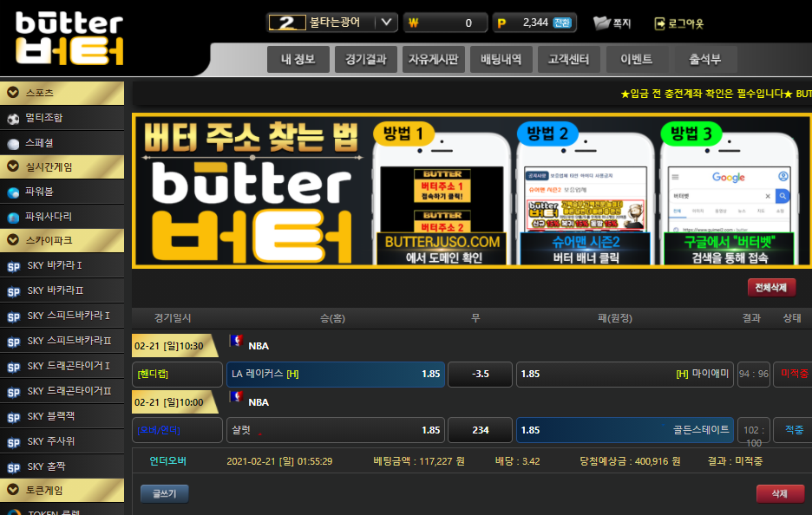This screenshot has width=812, height=515.
Task: Collapse the 스카이파크 sidebar section
Action: pos(13,239)
